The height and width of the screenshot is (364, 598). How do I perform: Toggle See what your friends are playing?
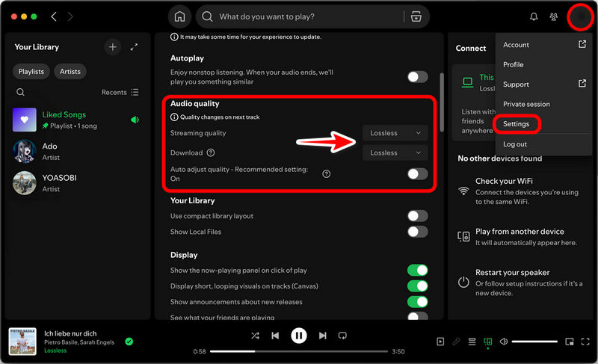click(x=418, y=316)
